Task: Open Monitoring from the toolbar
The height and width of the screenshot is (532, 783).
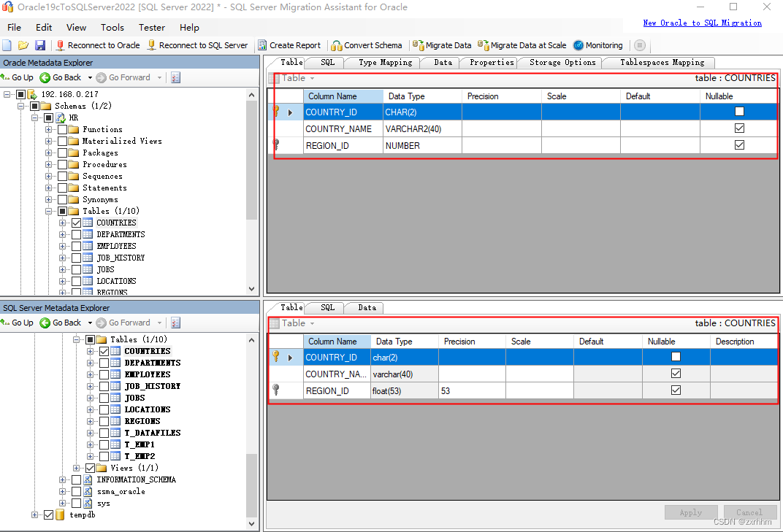Action: pyautogui.click(x=598, y=45)
